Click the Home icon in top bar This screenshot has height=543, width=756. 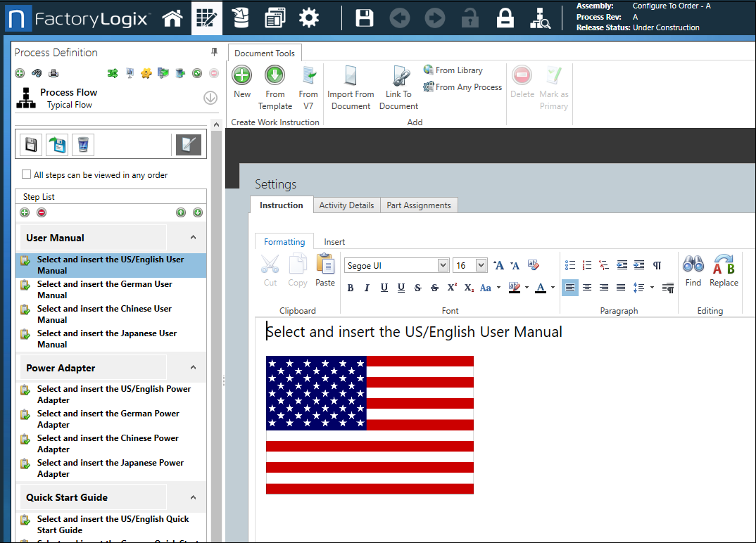point(172,18)
